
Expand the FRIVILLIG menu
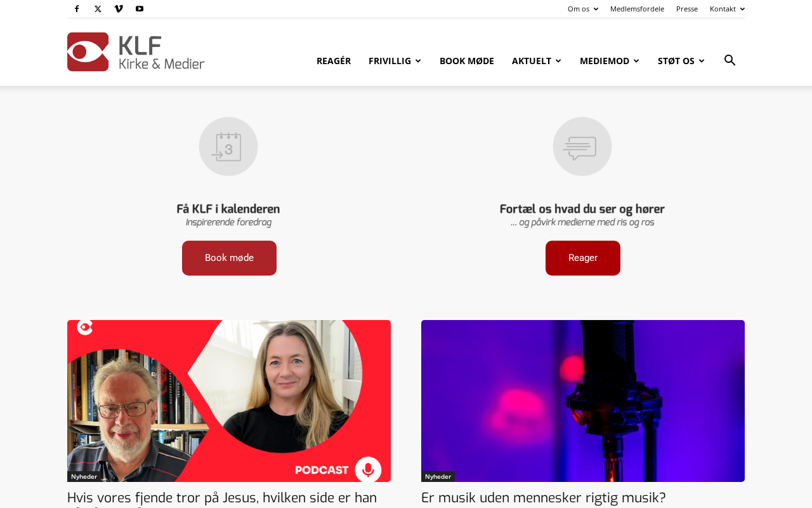pos(395,61)
